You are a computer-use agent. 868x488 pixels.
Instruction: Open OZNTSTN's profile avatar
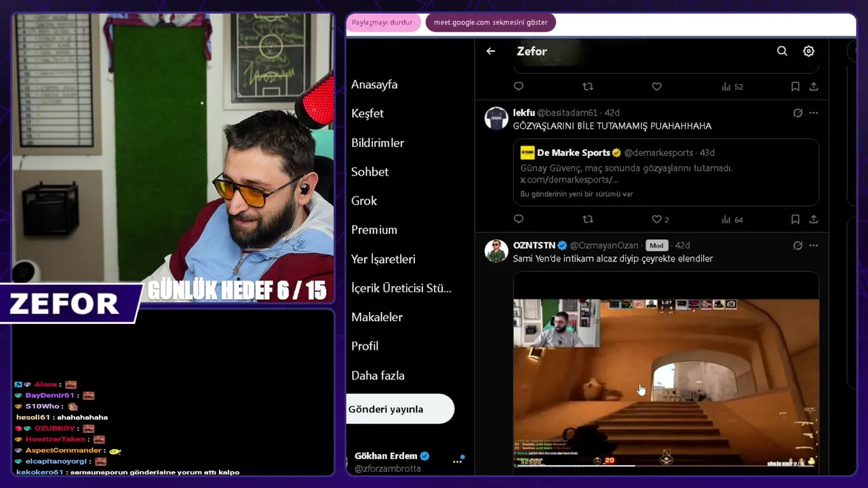496,251
